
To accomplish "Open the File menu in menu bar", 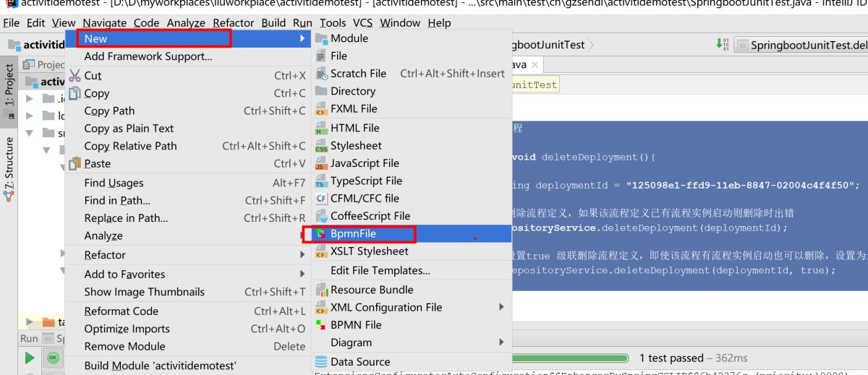I will pos(12,23).
